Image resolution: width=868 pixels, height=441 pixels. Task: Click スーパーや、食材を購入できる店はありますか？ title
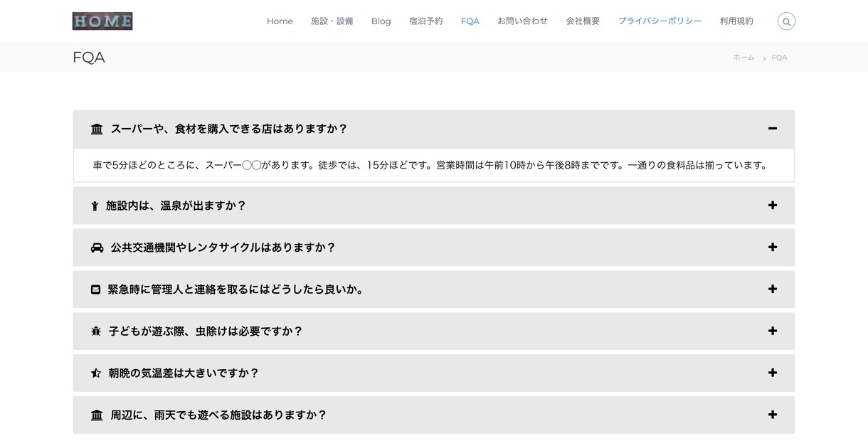pos(229,129)
